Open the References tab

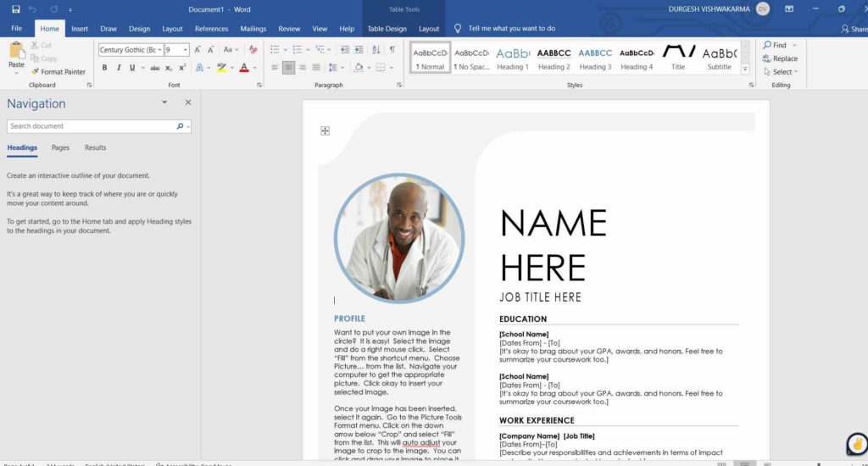click(x=211, y=29)
